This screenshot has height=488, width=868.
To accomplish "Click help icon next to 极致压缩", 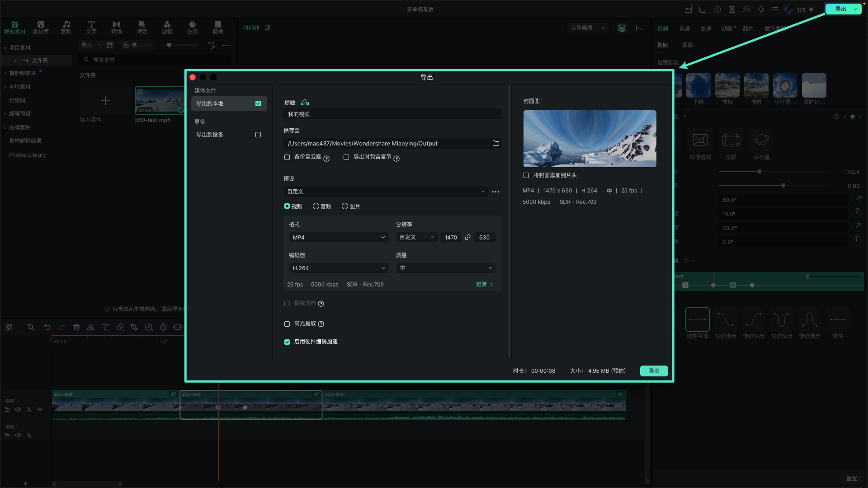I will 321,304.
